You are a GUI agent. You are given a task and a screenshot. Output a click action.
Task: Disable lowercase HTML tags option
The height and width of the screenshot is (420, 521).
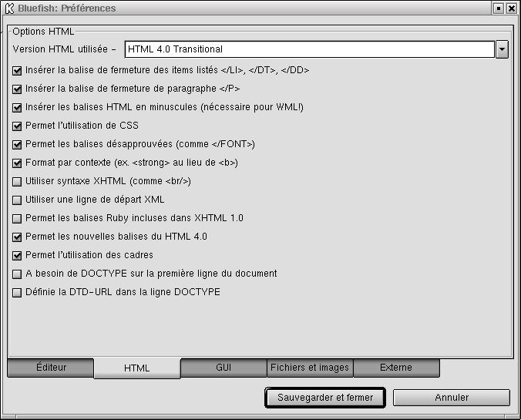pos(18,107)
